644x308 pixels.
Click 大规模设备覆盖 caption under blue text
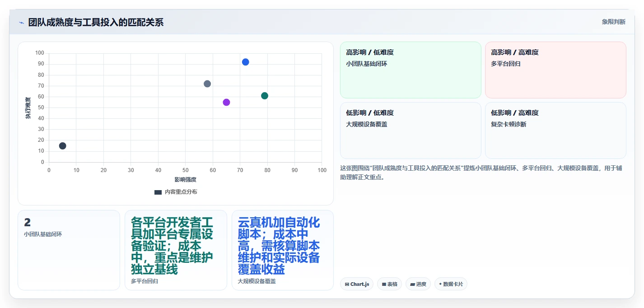[257, 281]
